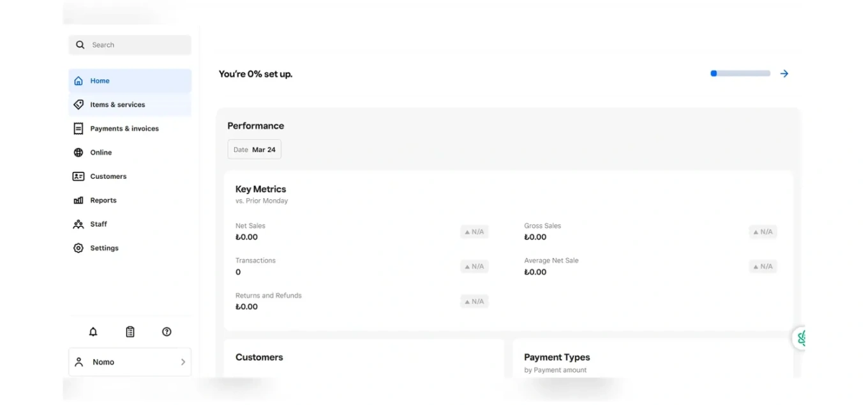Click the Reports bar chart icon

[x=79, y=201]
